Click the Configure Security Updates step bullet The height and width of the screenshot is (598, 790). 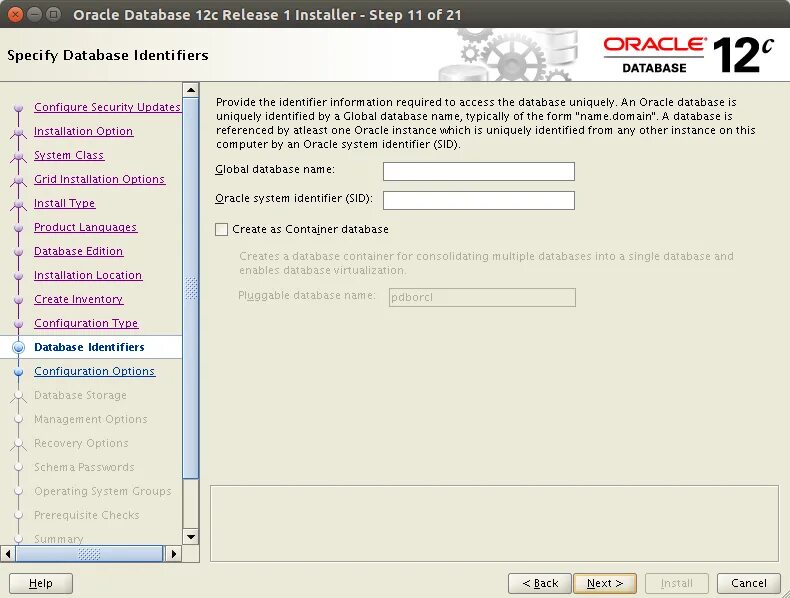pos(19,108)
